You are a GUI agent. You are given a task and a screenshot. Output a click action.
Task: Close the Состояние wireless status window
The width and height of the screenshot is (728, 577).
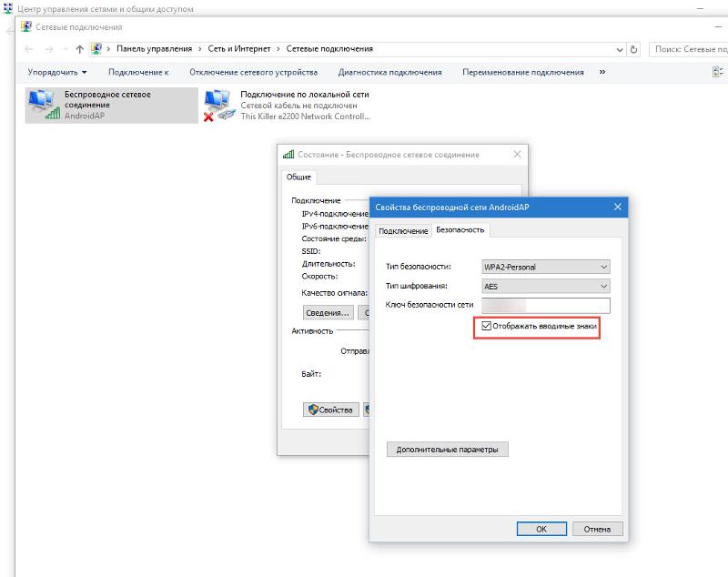(517, 154)
